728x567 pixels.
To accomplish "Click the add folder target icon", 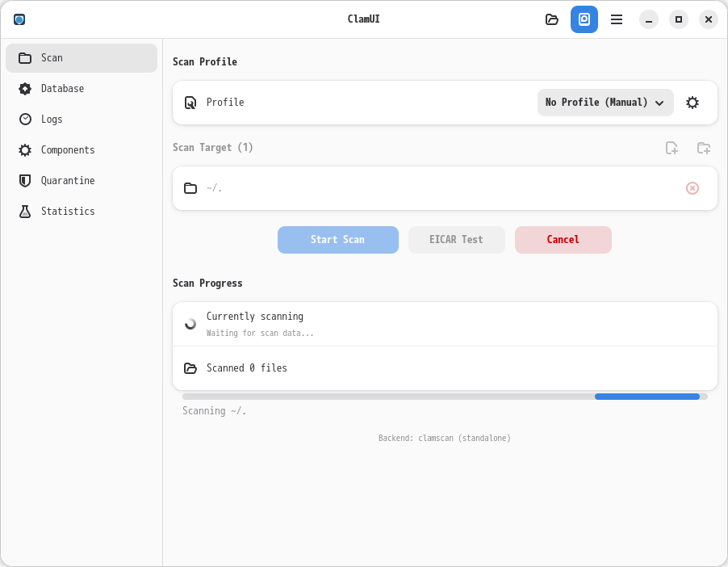I will tap(704, 148).
